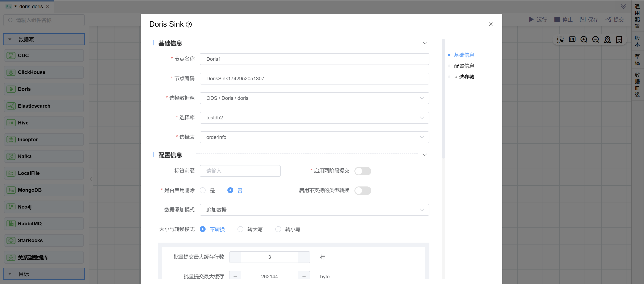Jump to 配置信息 anchor in side nav
This screenshot has height=284, width=644.
pos(464,66)
